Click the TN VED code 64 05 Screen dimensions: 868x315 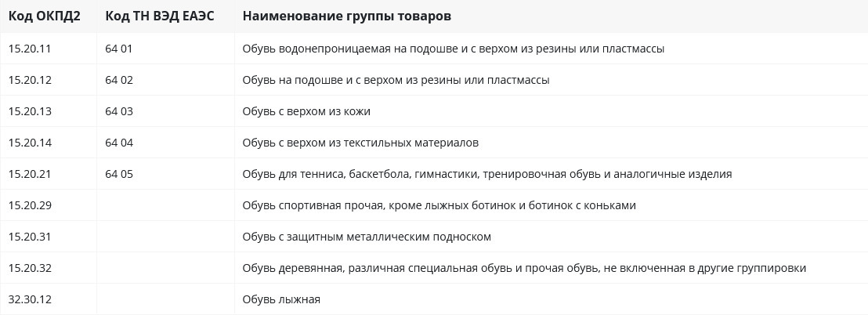[x=119, y=175]
